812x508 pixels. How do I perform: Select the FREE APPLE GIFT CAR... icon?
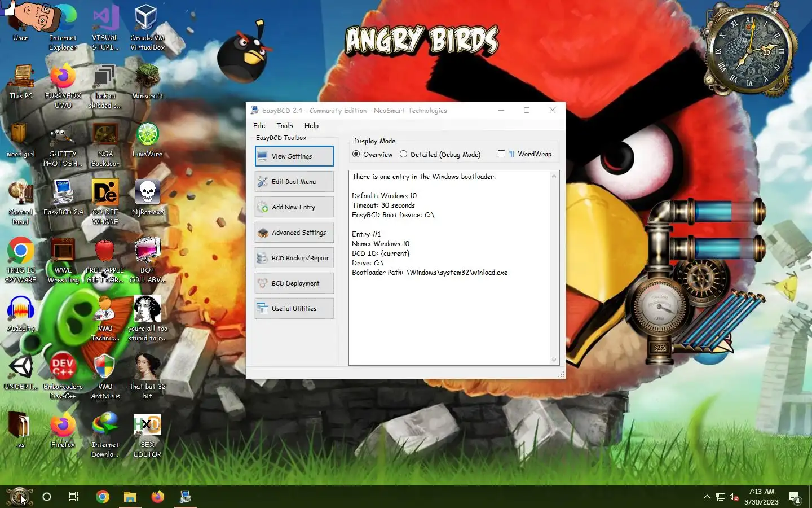point(105,261)
